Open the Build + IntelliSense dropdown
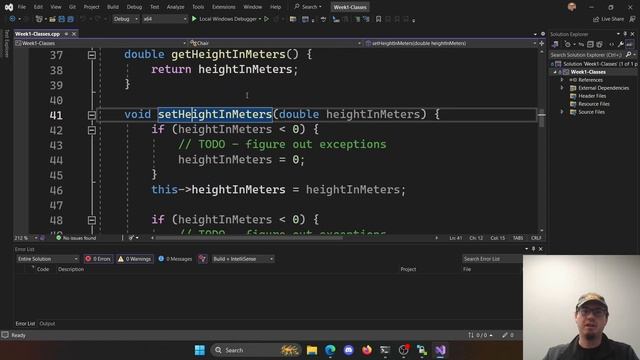Image resolution: width=640 pixels, height=360 pixels. pos(243,259)
